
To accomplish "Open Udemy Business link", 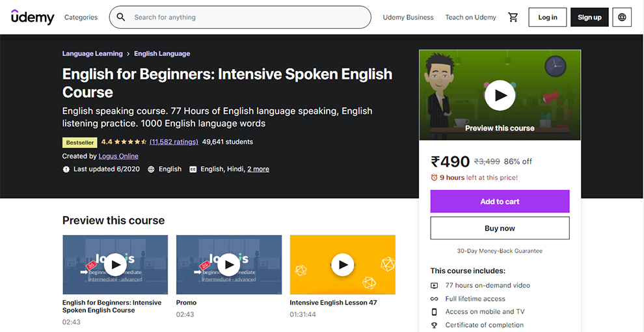I will click(x=408, y=18).
